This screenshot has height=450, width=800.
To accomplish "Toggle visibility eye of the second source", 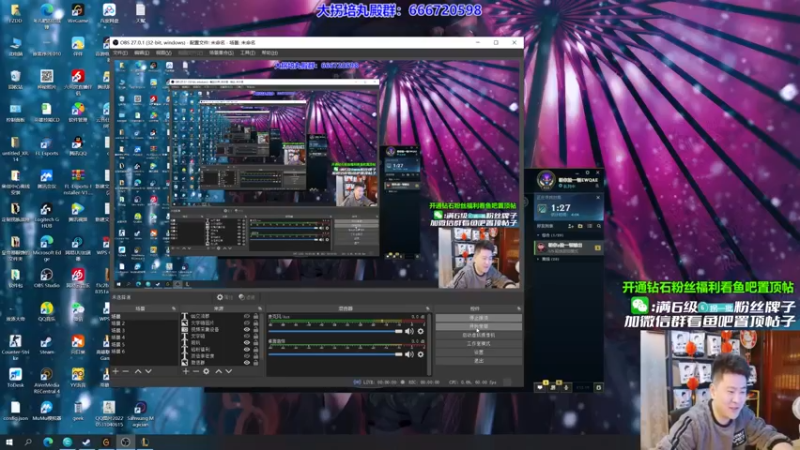I will [x=247, y=323].
